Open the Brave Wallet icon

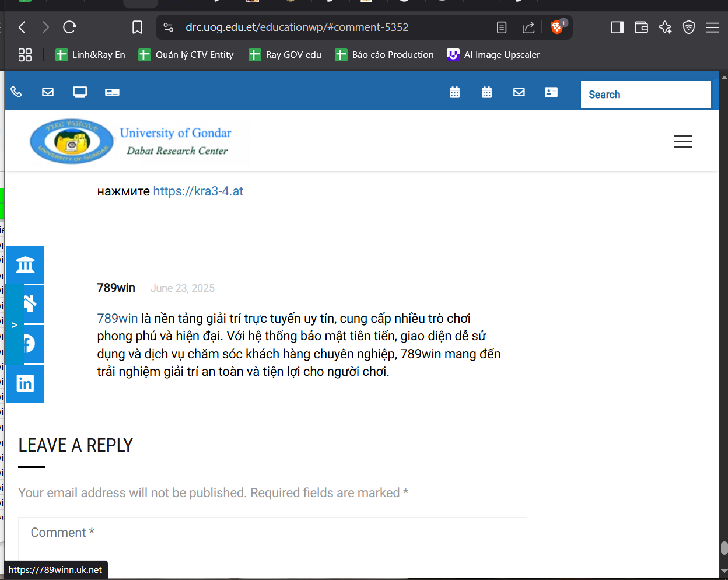641,27
